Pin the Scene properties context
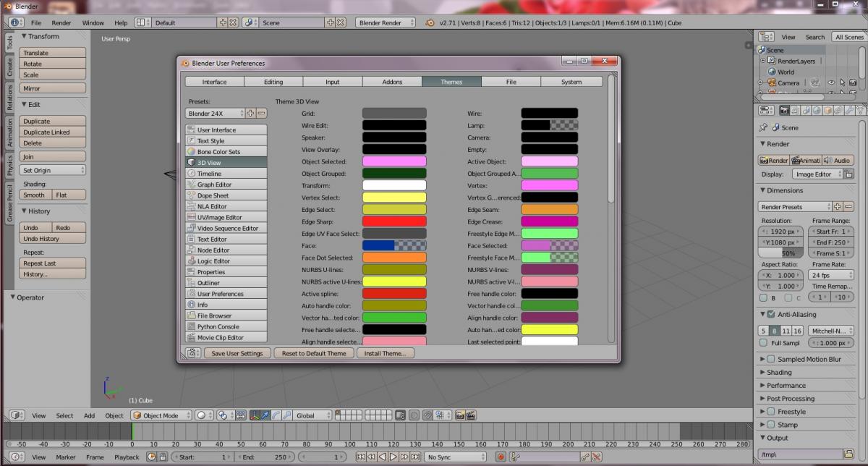 pos(763,127)
